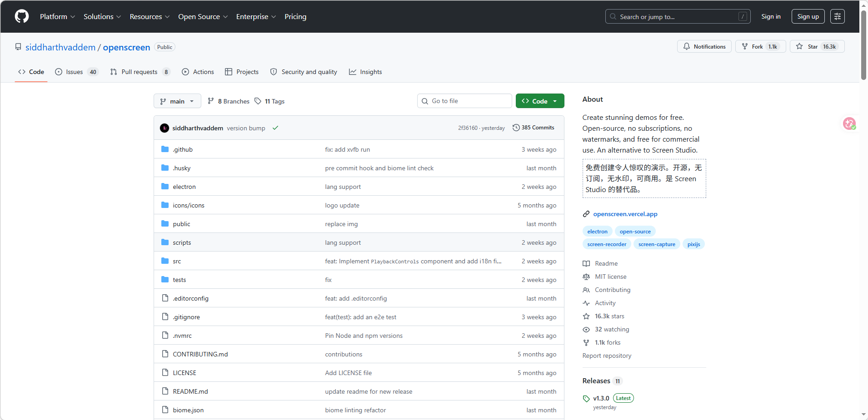Viewport: 868px width, 420px height.
Task: Click the open-source topic tag
Action: 635,232
